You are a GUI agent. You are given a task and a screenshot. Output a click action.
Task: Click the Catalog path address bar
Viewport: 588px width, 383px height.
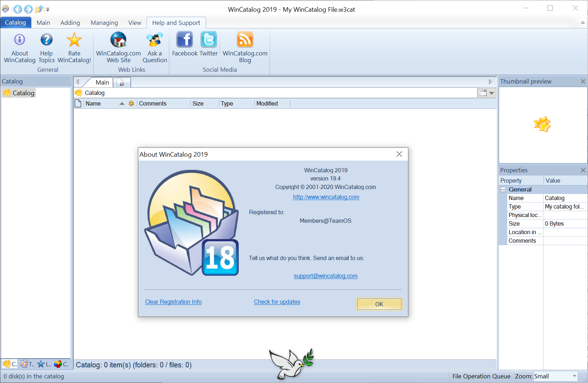point(275,93)
